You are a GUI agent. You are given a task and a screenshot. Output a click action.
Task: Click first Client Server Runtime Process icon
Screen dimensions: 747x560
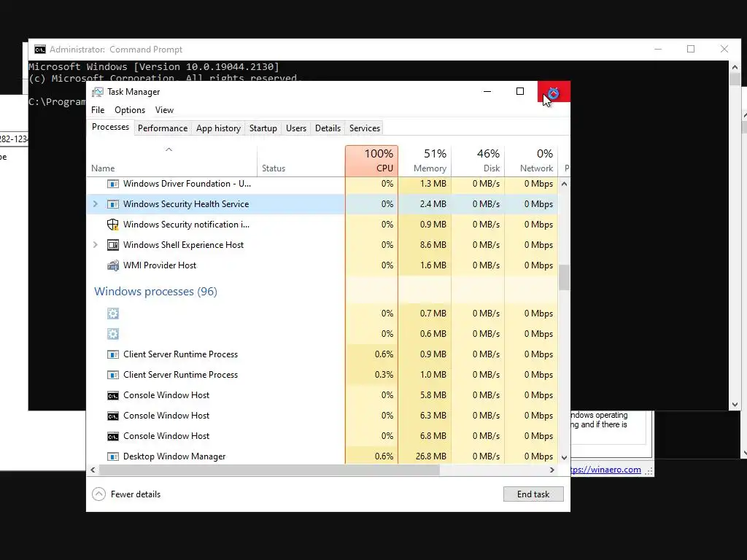[x=113, y=354]
